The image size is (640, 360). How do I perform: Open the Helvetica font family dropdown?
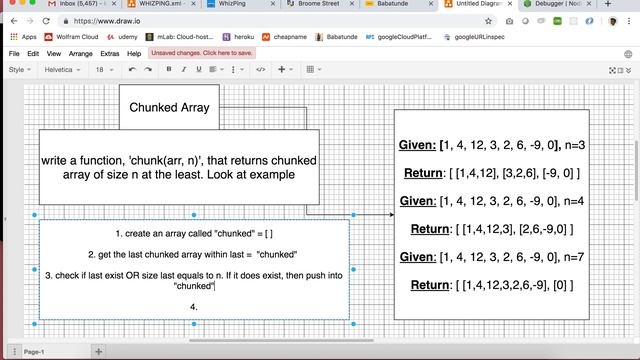click(x=62, y=70)
